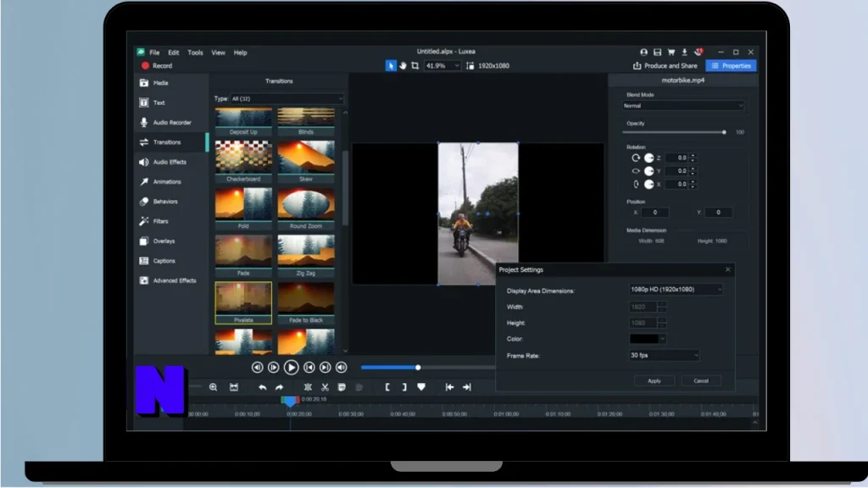Toggle the preview volume speaker
868x488 pixels.
click(x=342, y=368)
